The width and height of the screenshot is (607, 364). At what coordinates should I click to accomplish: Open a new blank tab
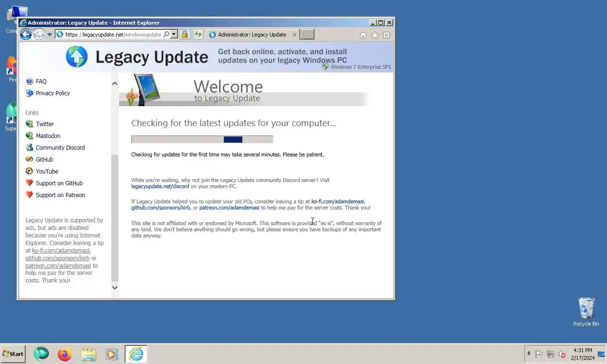pyautogui.click(x=307, y=34)
